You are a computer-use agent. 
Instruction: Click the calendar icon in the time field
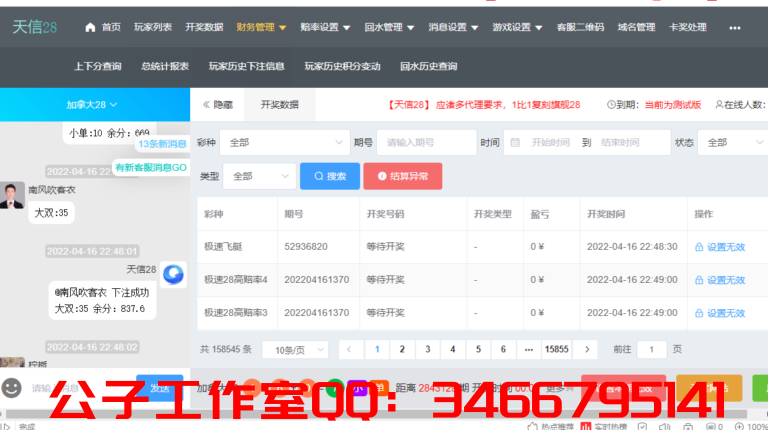tap(515, 143)
